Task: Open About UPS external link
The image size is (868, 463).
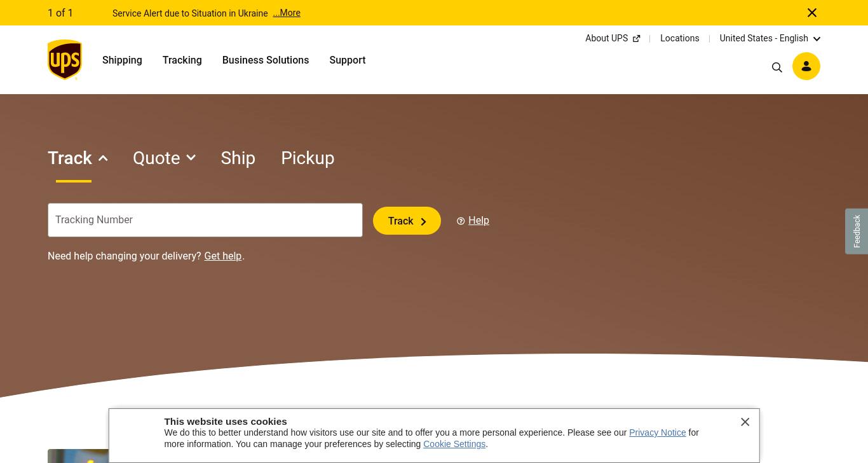Action: (x=613, y=38)
